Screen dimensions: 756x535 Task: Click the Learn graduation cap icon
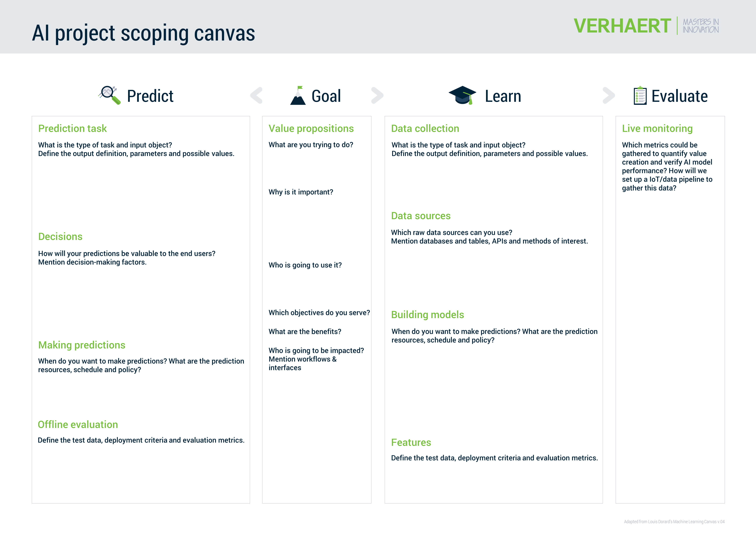[462, 95]
